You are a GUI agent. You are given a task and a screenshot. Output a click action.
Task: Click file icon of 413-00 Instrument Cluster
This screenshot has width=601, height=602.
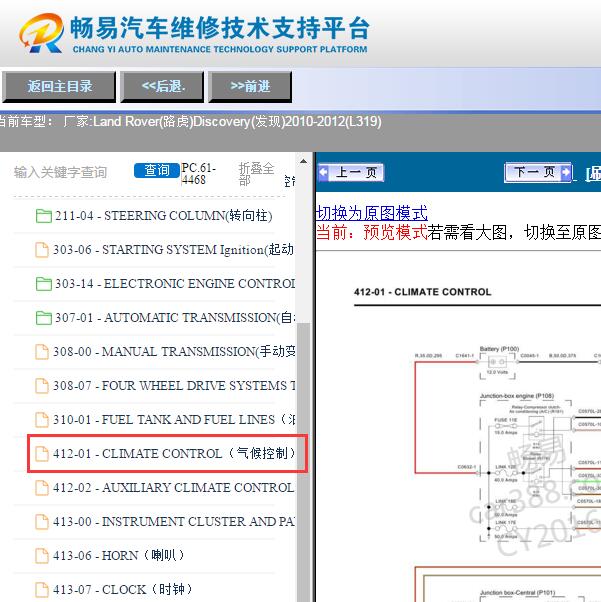(x=42, y=521)
